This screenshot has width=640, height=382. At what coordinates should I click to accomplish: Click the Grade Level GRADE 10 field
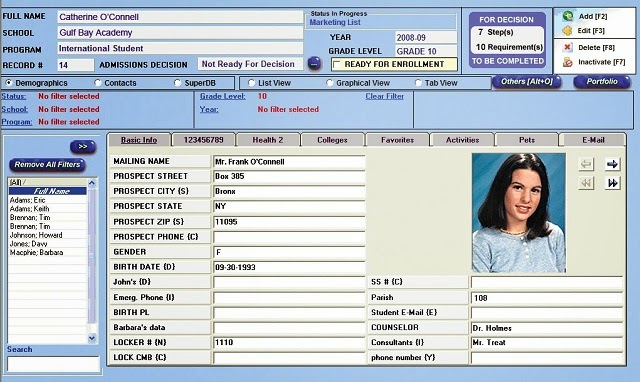pos(426,51)
